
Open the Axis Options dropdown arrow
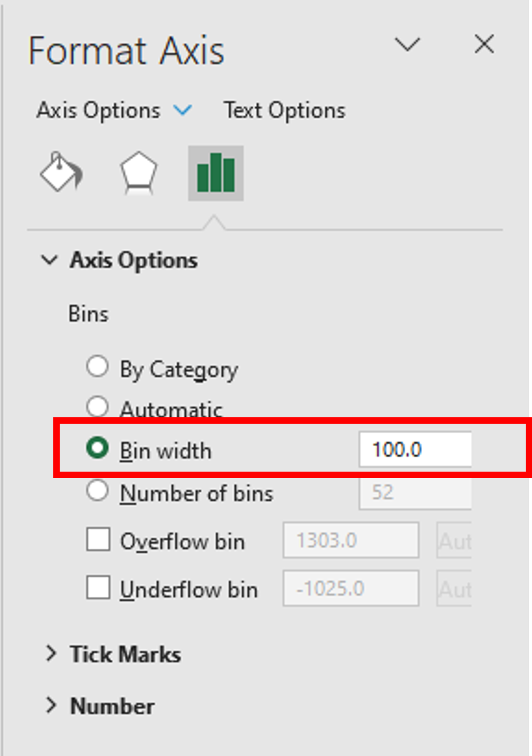[x=183, y=110]
